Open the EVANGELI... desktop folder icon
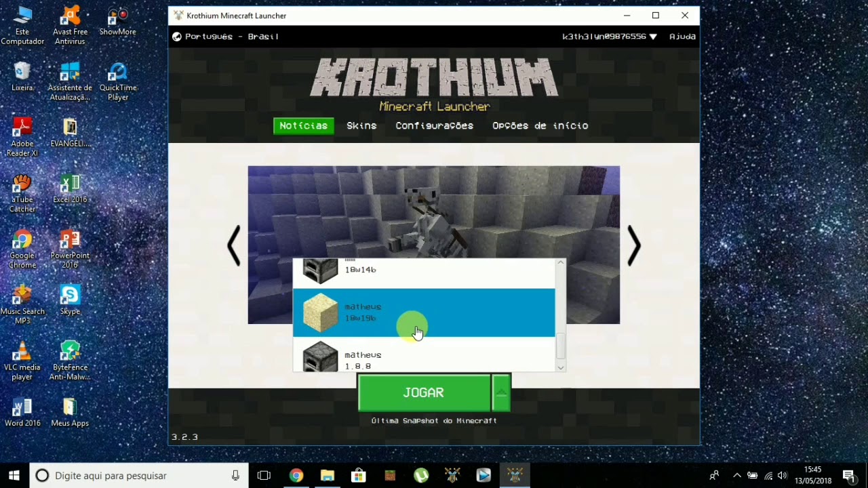This screenshot has width=868, height=488. (70, 133)
